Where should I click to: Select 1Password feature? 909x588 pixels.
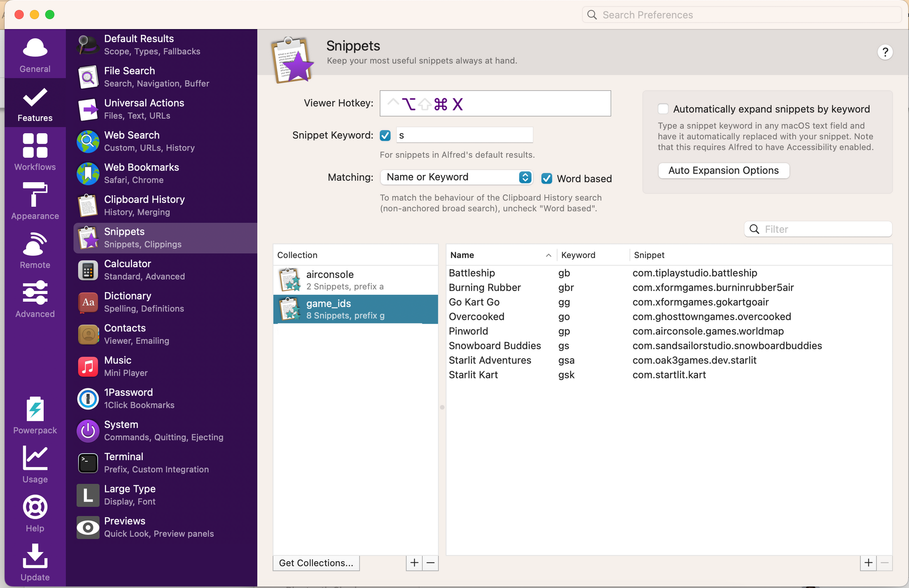point(165,399)
